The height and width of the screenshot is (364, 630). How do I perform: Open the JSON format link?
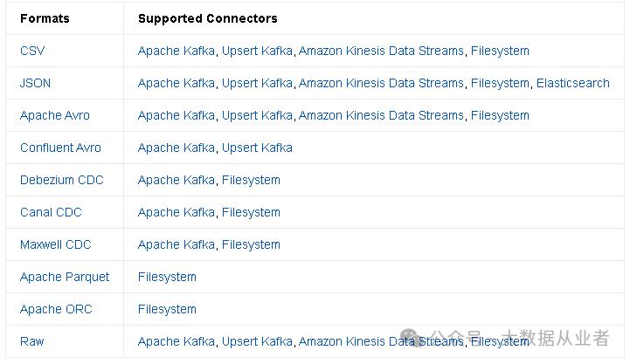(35, 83)
